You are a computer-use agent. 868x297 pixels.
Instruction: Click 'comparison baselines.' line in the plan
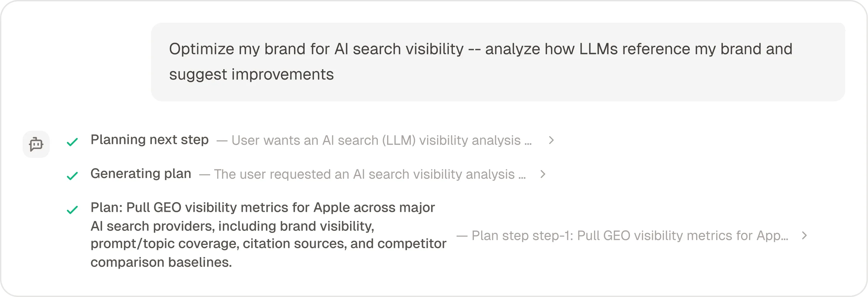tap(161, 262)
